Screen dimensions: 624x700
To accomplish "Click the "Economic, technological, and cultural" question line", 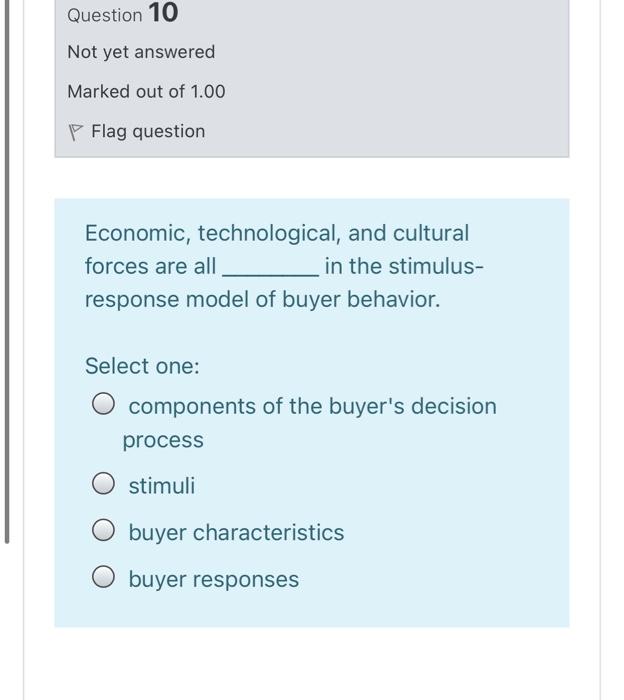I will tap(277, 233).
